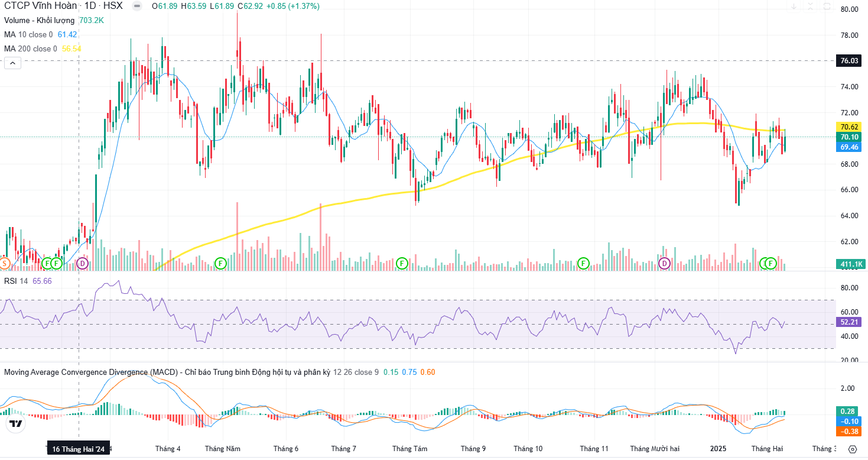Image resolution: width=868 pixels, height=460 pixels.
Task: Click Tháng 9 on the time axis
Action: pyautogui.click(x=473, y=449)
